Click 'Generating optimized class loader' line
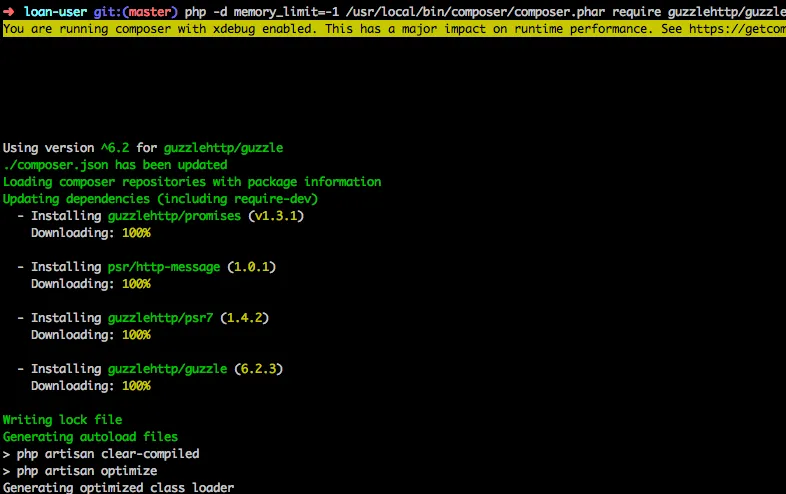 click(118, 487)
